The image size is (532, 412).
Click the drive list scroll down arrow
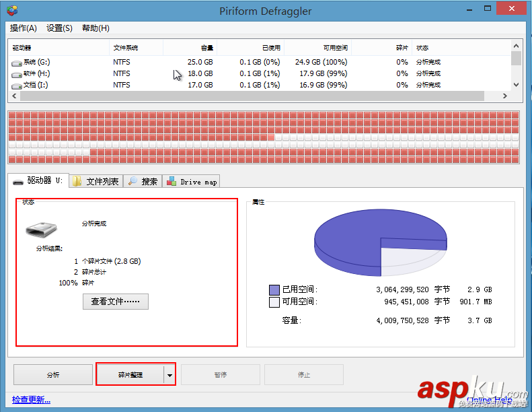tap(516, 85)
